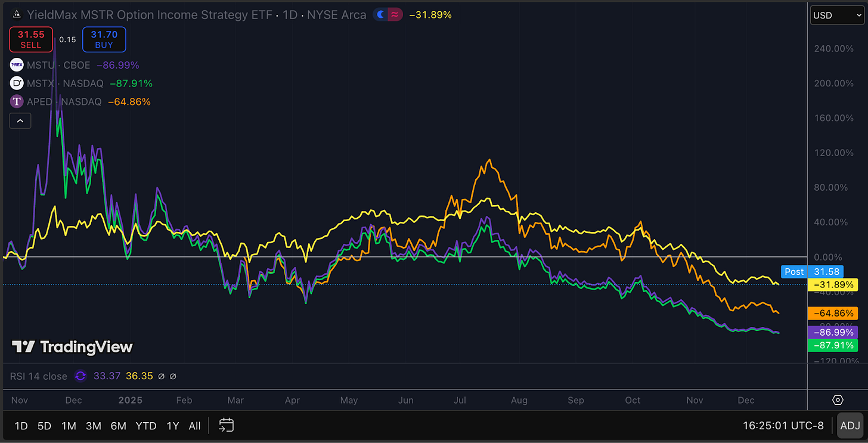Click the blue BUY 31.70 button
Image resolution: width=868 pixels, height=443 pixels.
(104, 39)
